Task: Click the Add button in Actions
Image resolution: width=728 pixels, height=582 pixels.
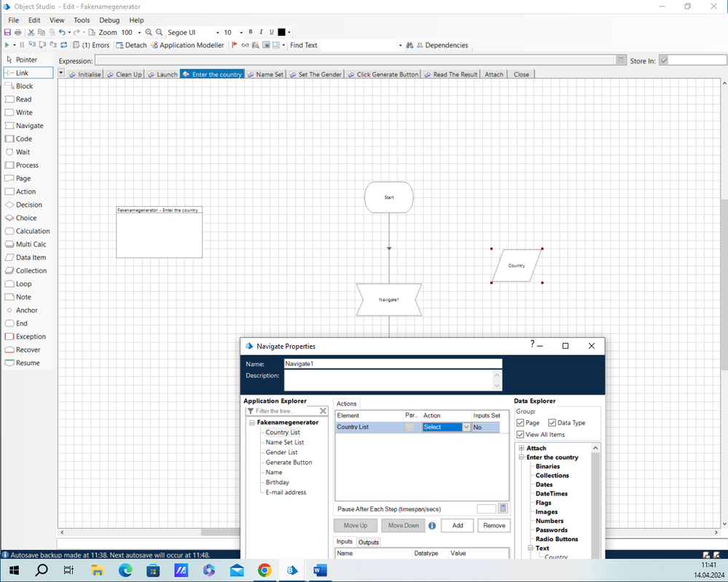Action: click(x=457, y=525)
